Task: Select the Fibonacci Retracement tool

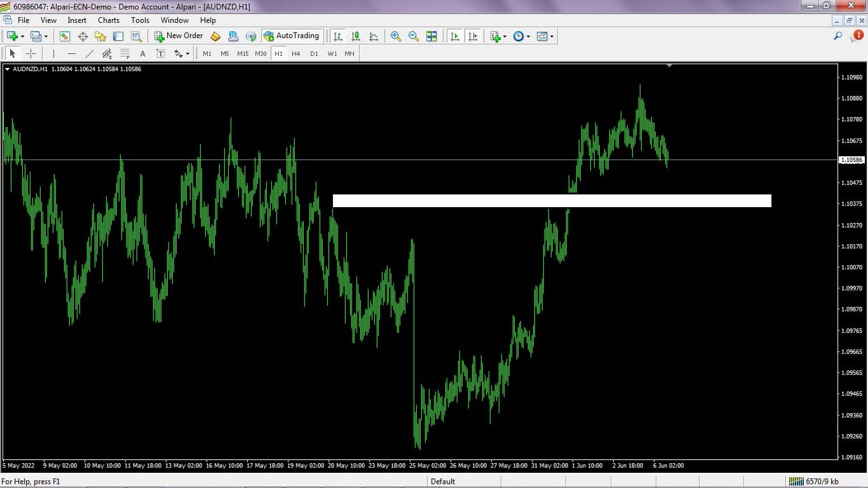Action: pyautogui.click(x=125, y=53)
